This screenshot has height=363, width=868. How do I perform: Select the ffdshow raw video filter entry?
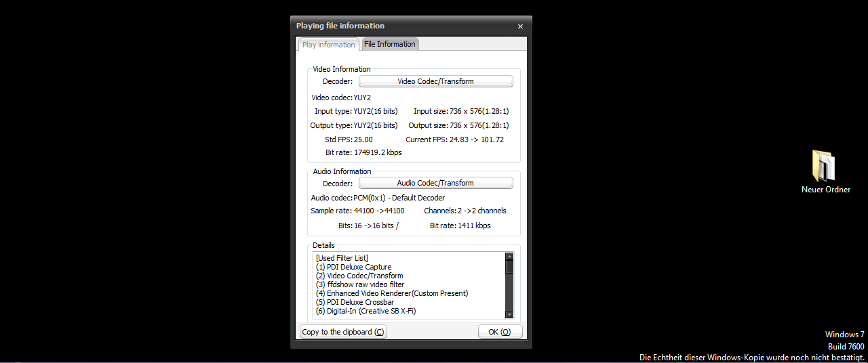(x=359, y=284)
